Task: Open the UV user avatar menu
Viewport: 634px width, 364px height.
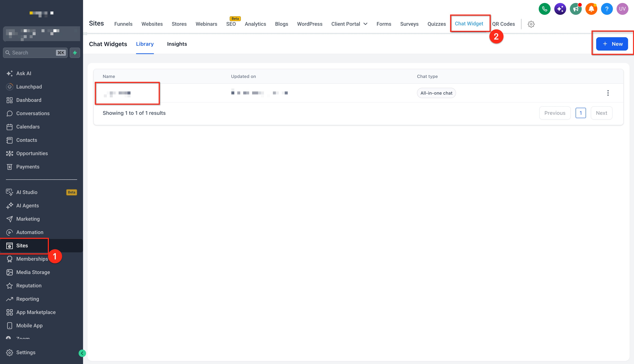Action: coord(622,9)
